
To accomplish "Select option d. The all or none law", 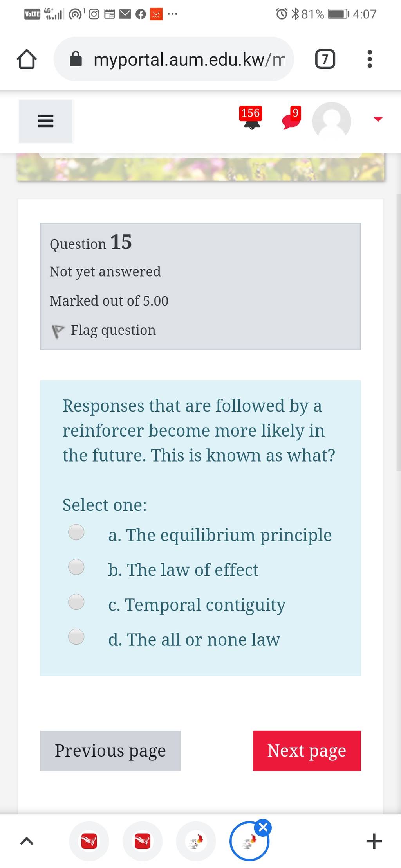I will [x=76, y=636].
